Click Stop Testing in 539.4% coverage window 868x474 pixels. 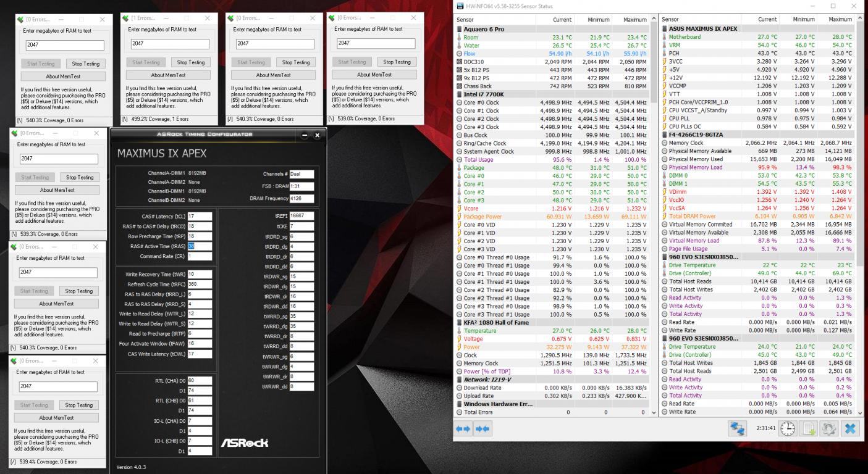78,405
